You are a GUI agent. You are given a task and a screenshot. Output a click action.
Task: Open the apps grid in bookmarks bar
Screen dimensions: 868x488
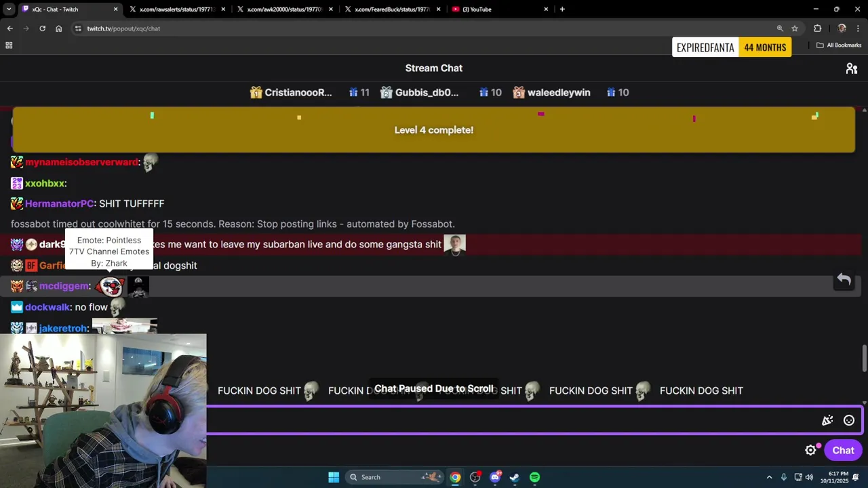coord(9,45)
